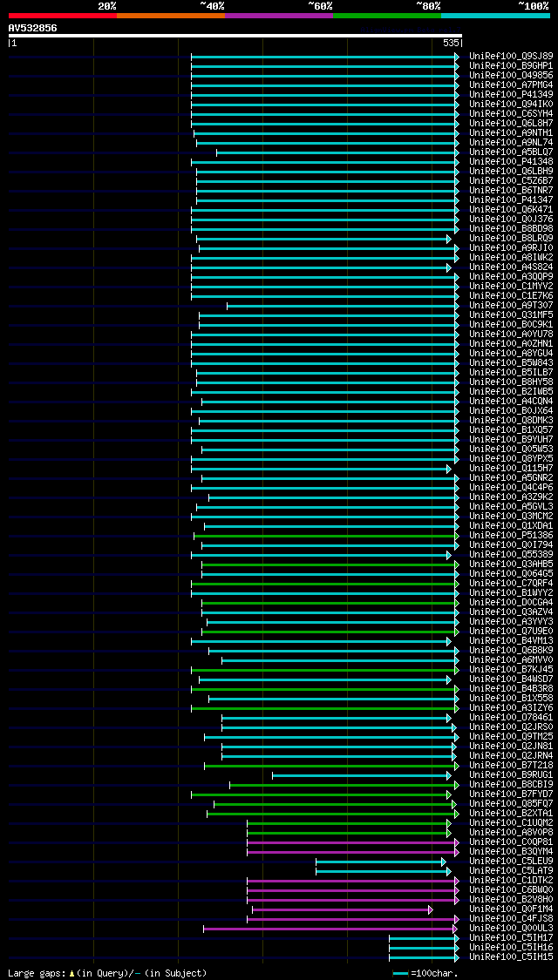The image size is (558, 980).
Task: Select the UniRef100_B5W843 label
Action: click(511, 363)
